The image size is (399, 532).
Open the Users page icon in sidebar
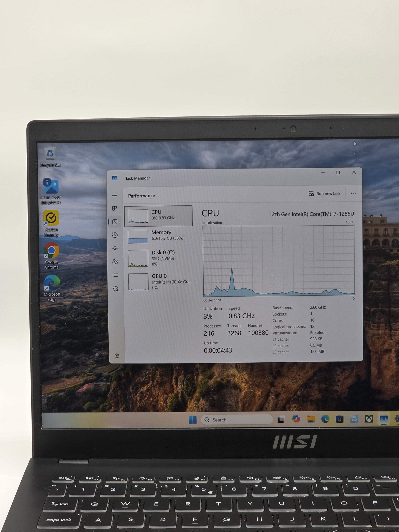pos(115,262)
